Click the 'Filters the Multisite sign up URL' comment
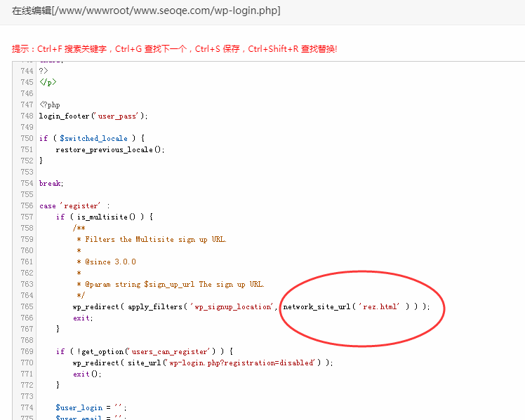Screen dimensions: 525x420 tap(156, 239)
